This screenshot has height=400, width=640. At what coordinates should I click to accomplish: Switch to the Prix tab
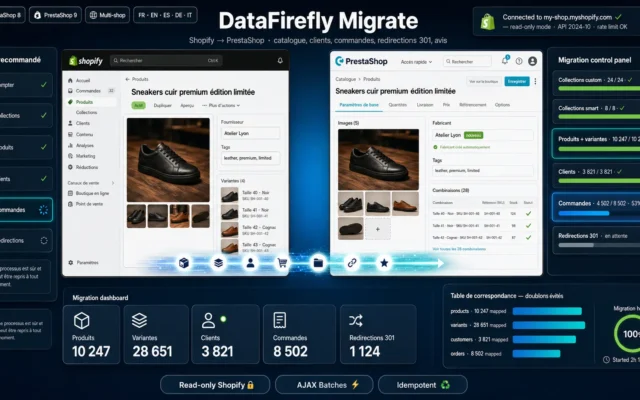447,105
